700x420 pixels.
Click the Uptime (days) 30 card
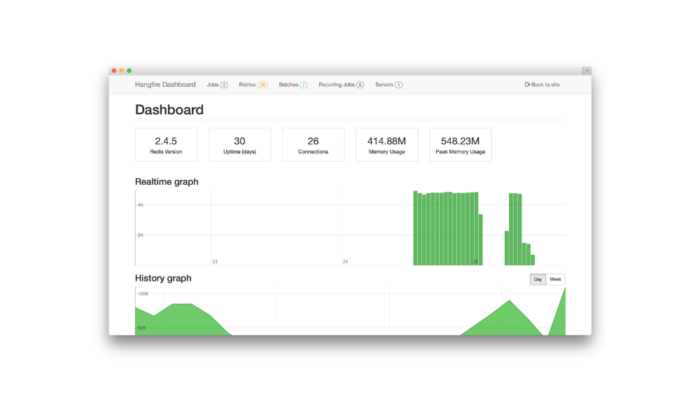point(239,145)
